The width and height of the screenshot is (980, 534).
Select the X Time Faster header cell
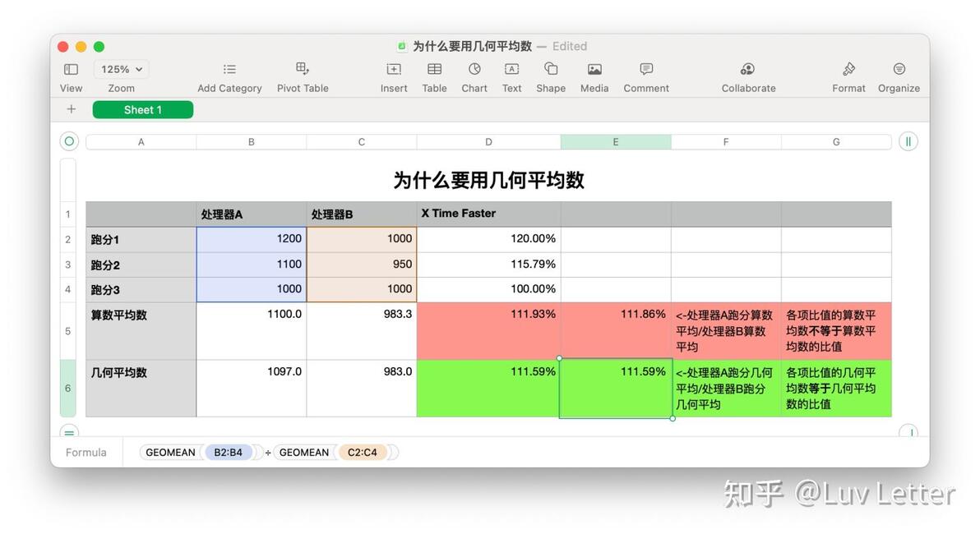pos(488,214)
